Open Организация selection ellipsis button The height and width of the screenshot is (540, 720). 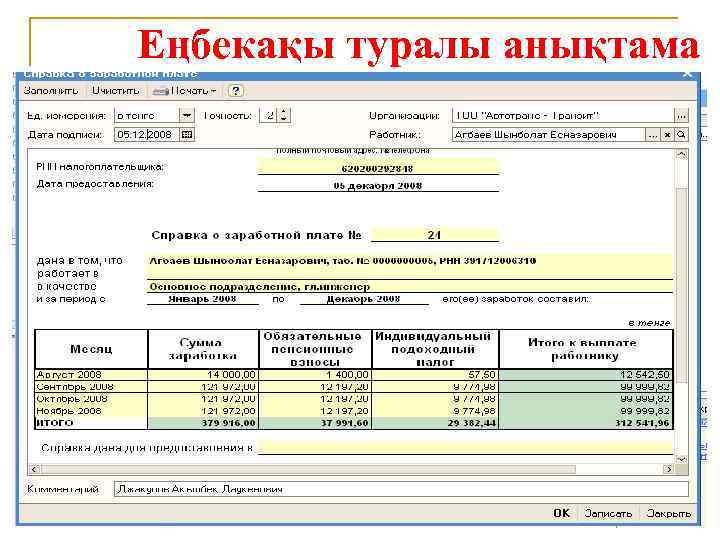(681, 116)
